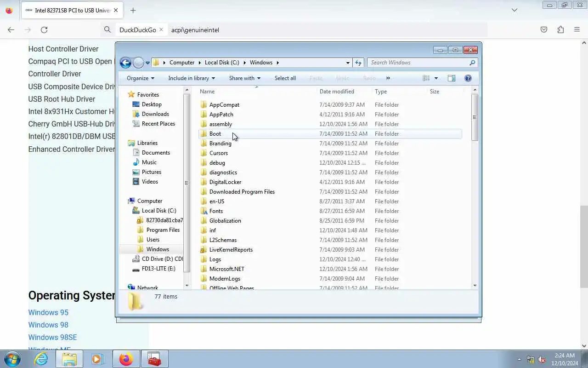Reload the Firefox page

coord(44,29)
